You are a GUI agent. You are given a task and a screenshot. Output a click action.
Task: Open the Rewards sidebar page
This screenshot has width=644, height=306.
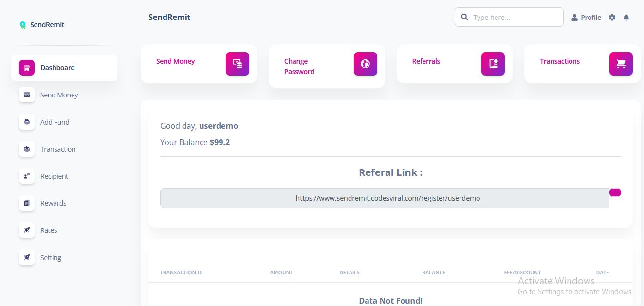(x=64, y=203)
